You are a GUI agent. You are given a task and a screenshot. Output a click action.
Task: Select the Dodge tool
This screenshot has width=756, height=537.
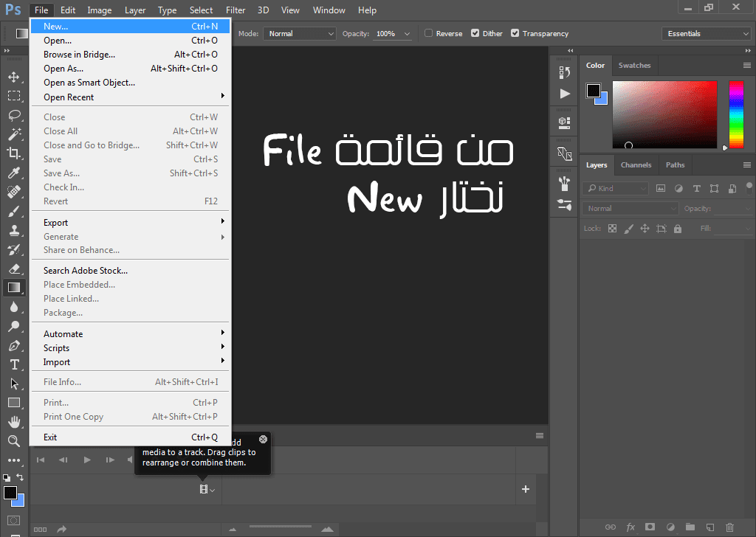[x=14, y=326]
